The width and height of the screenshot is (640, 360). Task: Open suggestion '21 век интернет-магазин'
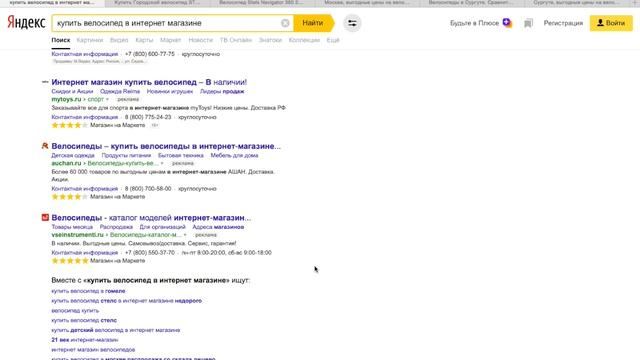(x=84, y=340)
